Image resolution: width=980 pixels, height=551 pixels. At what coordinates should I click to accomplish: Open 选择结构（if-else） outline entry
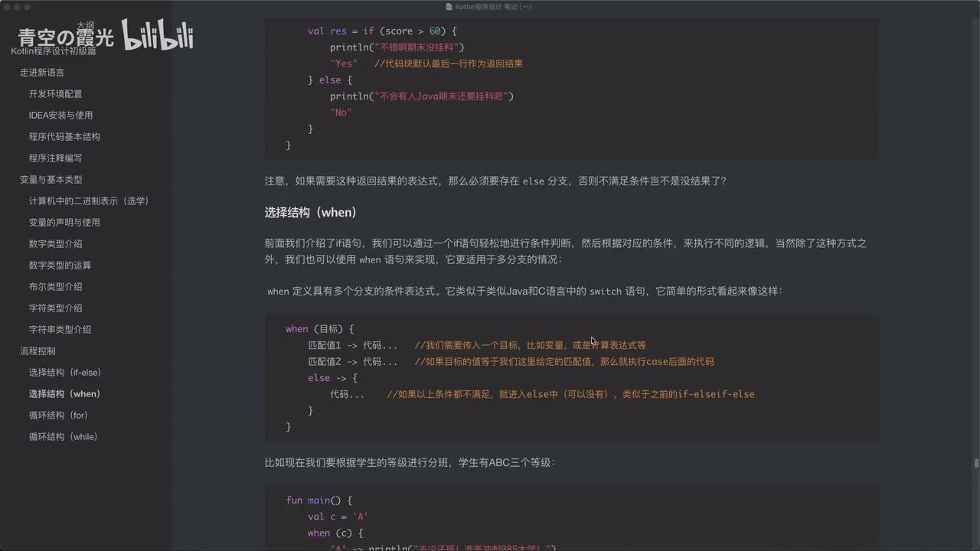tap(65, 373)
